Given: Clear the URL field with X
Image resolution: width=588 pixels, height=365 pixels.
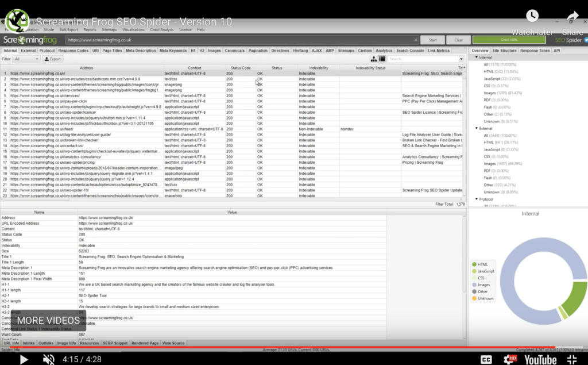Looking at the screenshot, I should click(x=416, y=40).
